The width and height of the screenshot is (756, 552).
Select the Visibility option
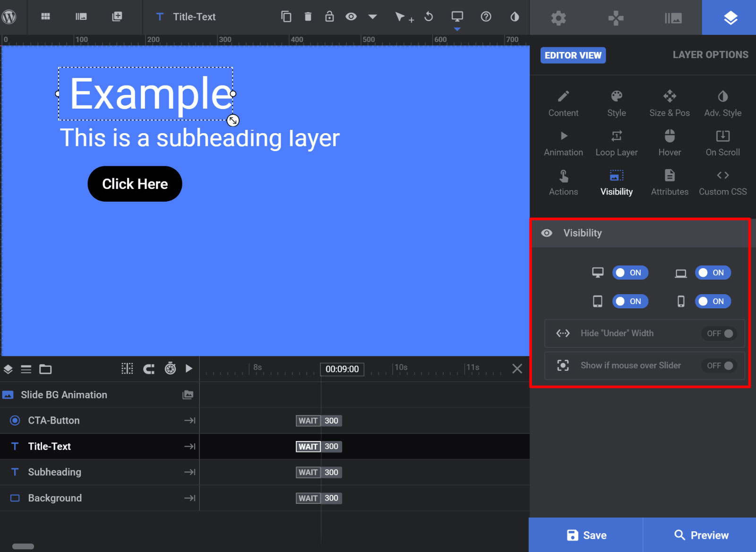coord(617,183)
